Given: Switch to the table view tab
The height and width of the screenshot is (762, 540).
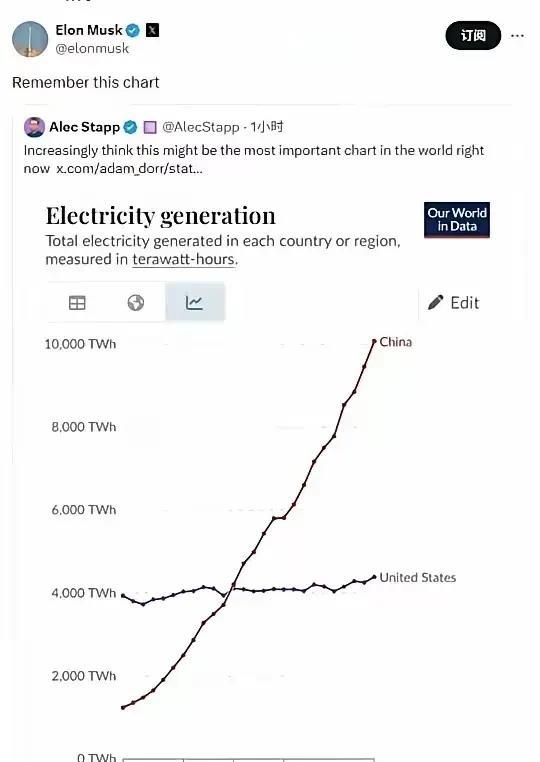Looking at the screenshot, I should [77, 302].
